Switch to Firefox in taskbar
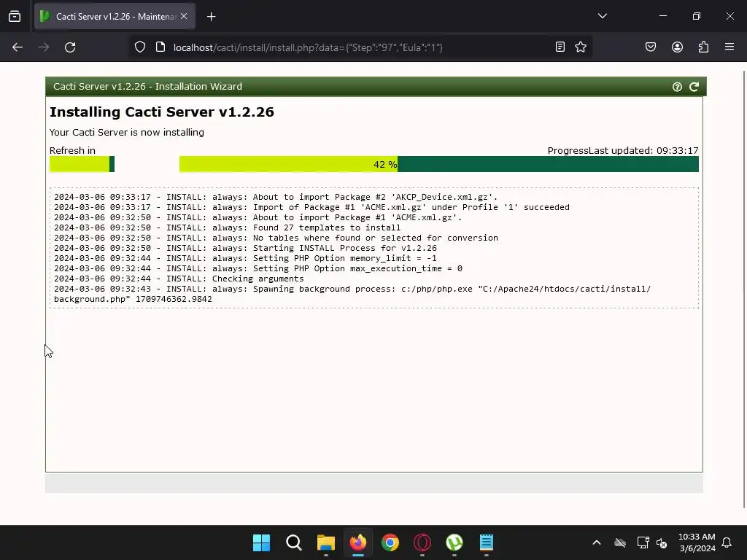The image size is (747, 560). (x=358, y=542)
